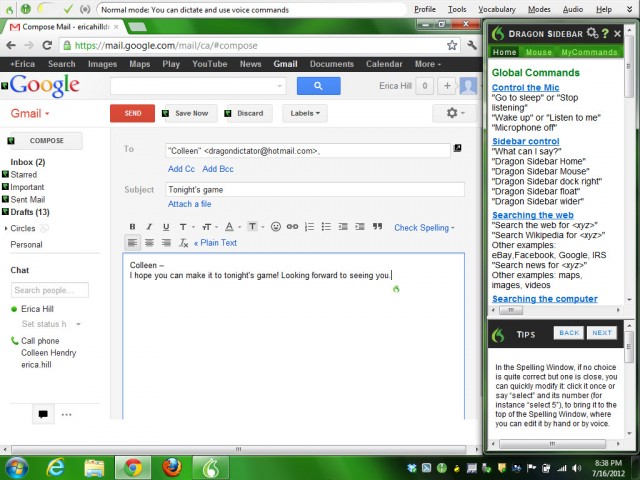Click into the To recipients field

click(308, 151)
